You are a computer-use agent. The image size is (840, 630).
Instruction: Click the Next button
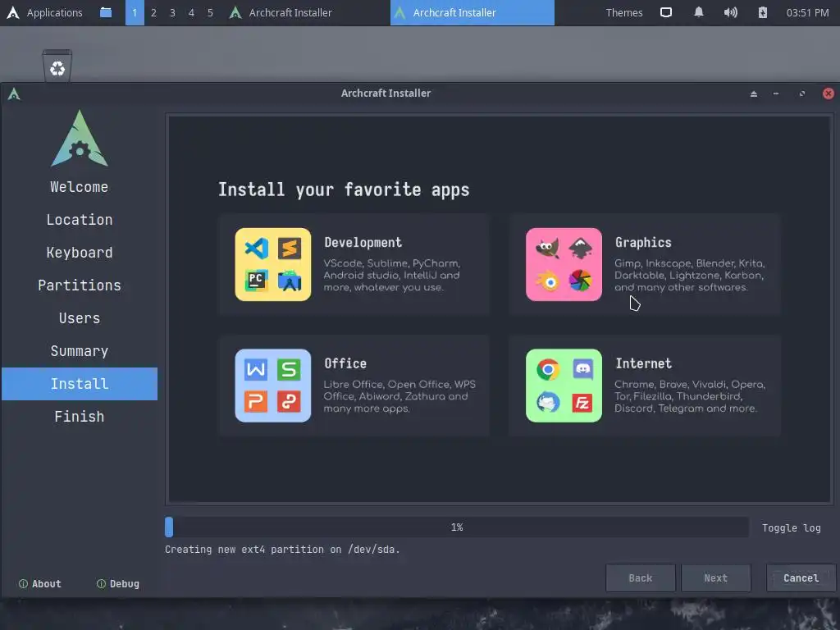click(715, 578)
